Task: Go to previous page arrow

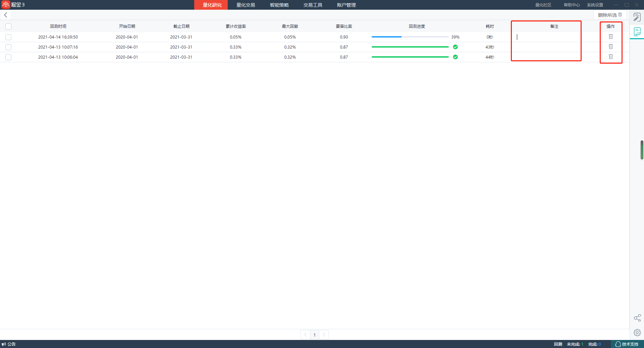Action: pyautogui.click(x=305, y=335)
